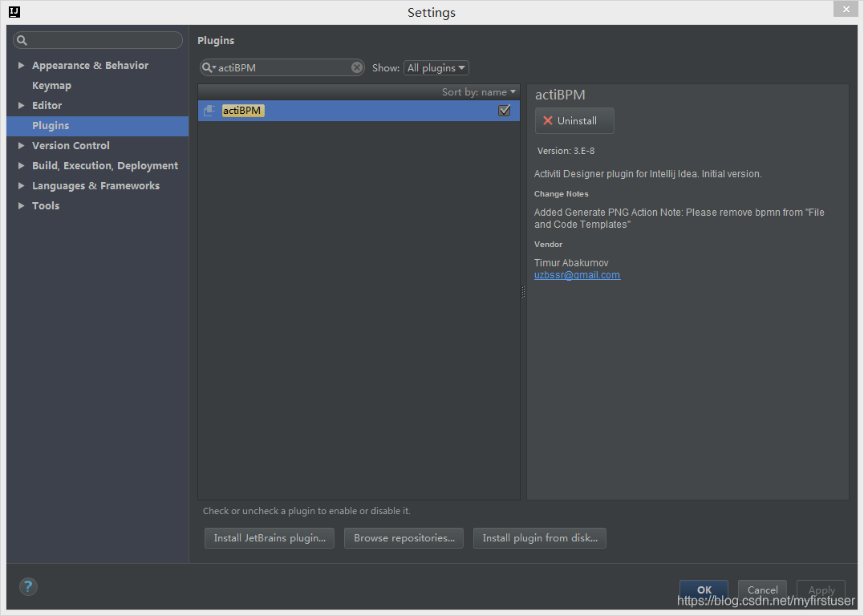The height and width of the screenshot is (616, 864).
Task: Click the IntelliJ logo in the title bar
Action: (14, 11)
